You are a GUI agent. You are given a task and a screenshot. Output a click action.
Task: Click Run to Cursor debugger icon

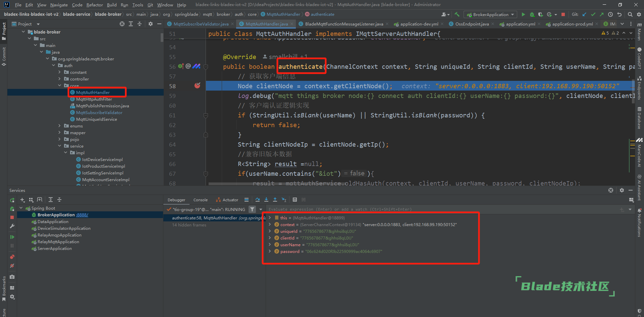284,200
